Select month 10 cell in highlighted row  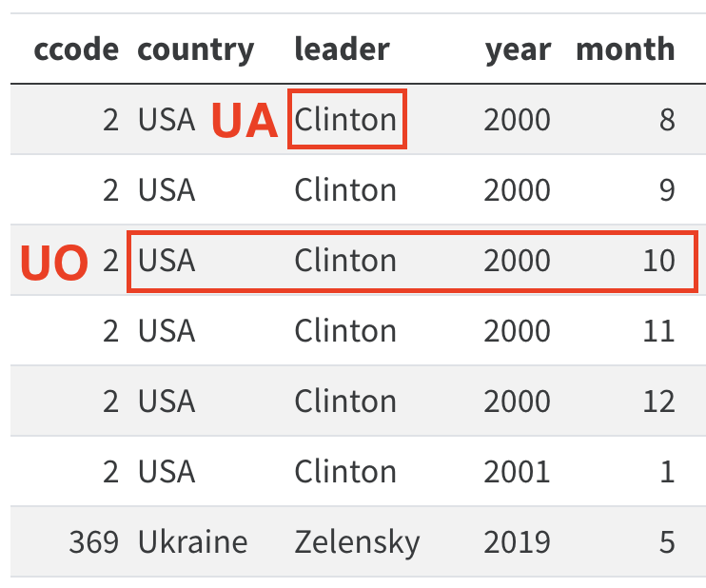(658, 261)
